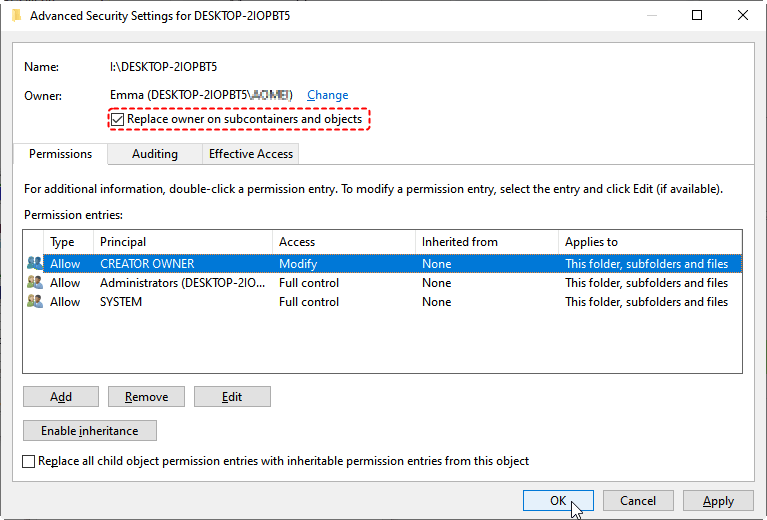Click the Edit button
This screenshot has height=520, width=767.
tap(232, 397)
